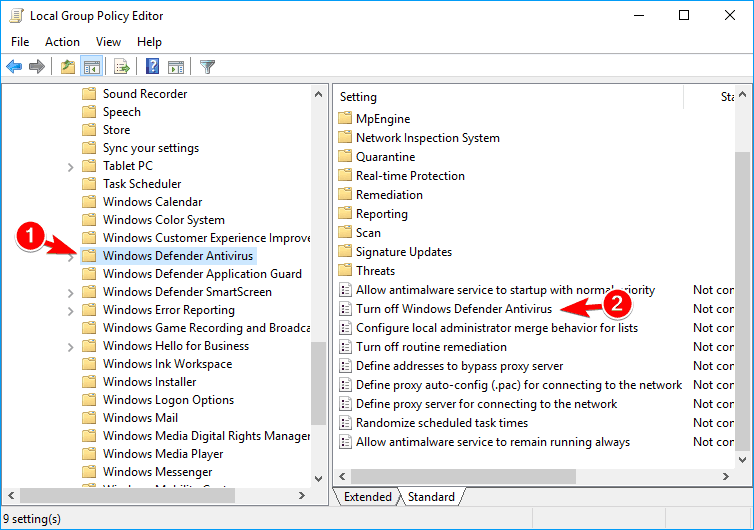754x530 pixels.
Task: Switch to the Extended tab
Action: click(x=368, y=497)
